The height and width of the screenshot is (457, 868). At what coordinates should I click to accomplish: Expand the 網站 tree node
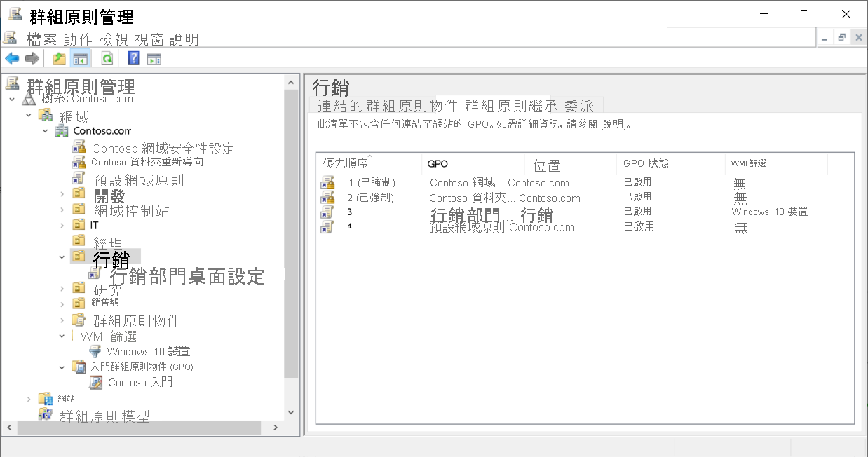[29, 397]
